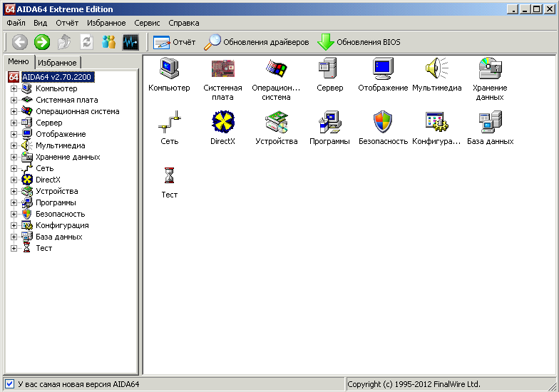Screen dimensions: 559x392
Task: Select Программы in the tree
Action: click(56, 202)
